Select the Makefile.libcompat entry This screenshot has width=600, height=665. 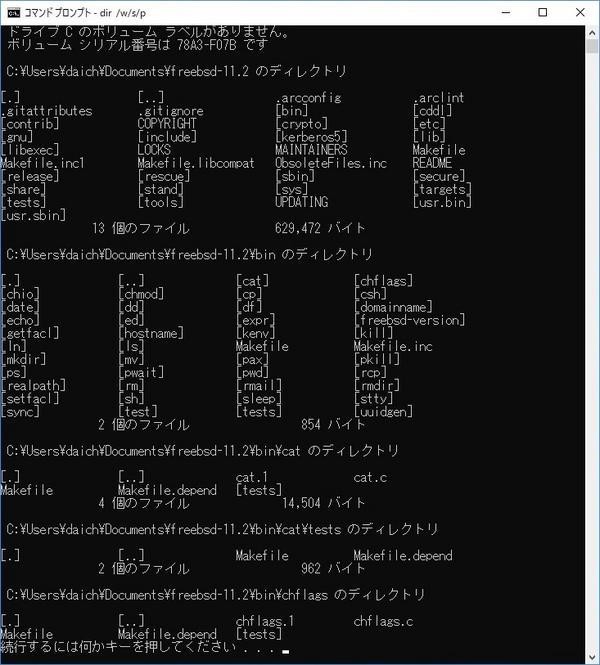click(196, 163)
